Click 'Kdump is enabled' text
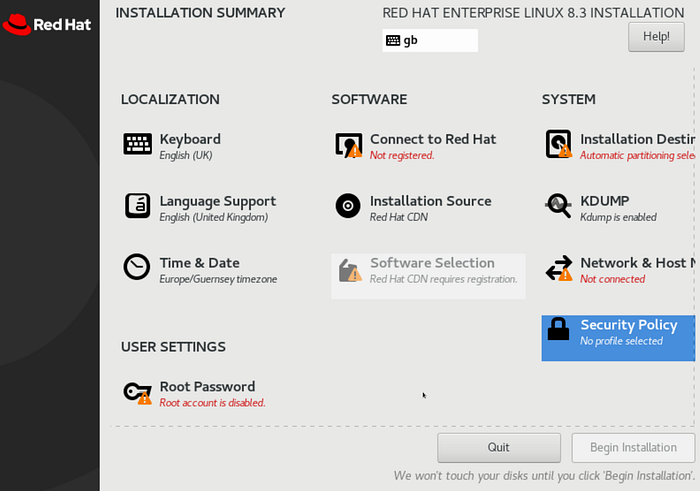This screenshot has height=491, width=700. [x=618, y=217]
